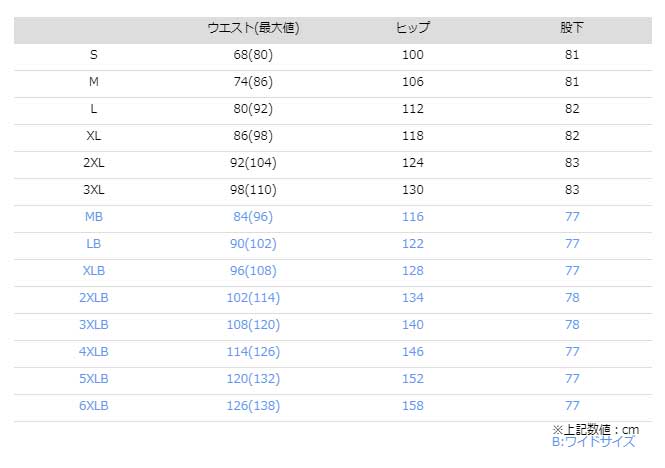
Task: Select the XL size row label
Action: click(x=94, y=136)
